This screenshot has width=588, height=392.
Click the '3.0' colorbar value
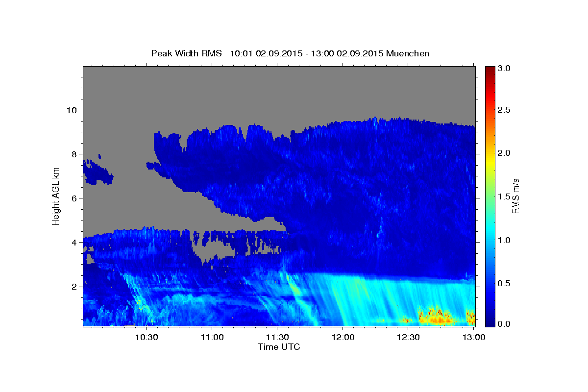coord(504,69)
